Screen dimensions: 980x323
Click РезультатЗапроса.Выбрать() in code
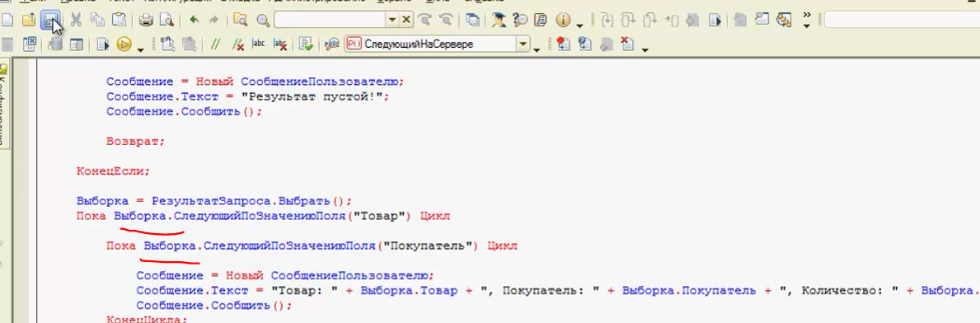(248, 201)
